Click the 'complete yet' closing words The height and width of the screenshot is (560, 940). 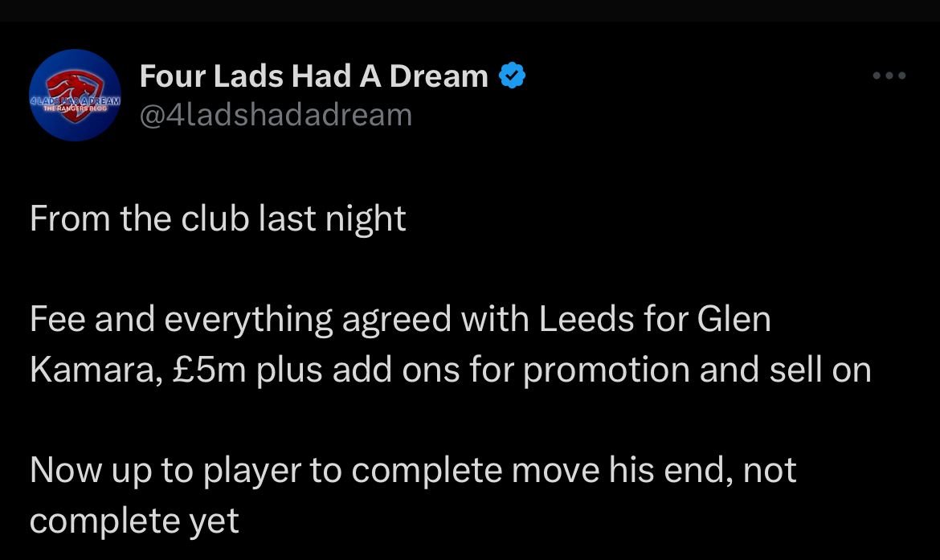pyautogui.click(x=134, y=521)
